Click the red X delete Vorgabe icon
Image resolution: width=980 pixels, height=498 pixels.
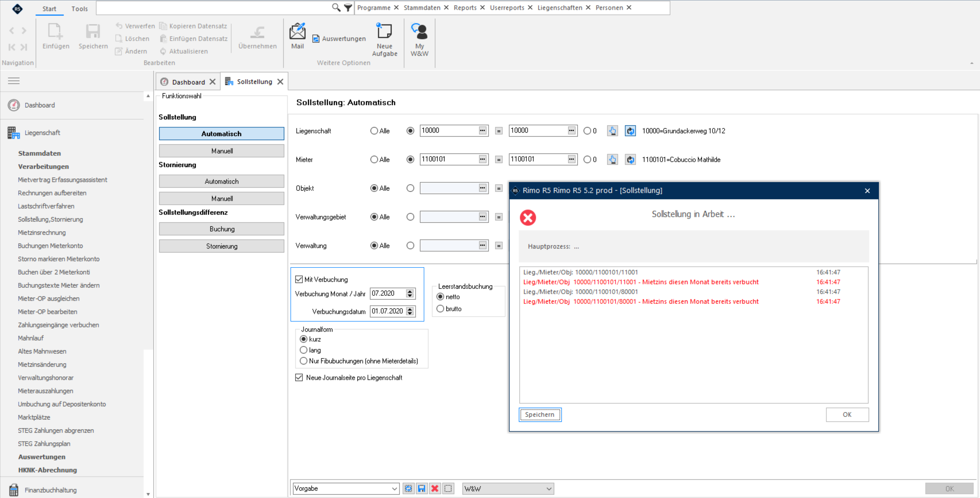(435, 488)
